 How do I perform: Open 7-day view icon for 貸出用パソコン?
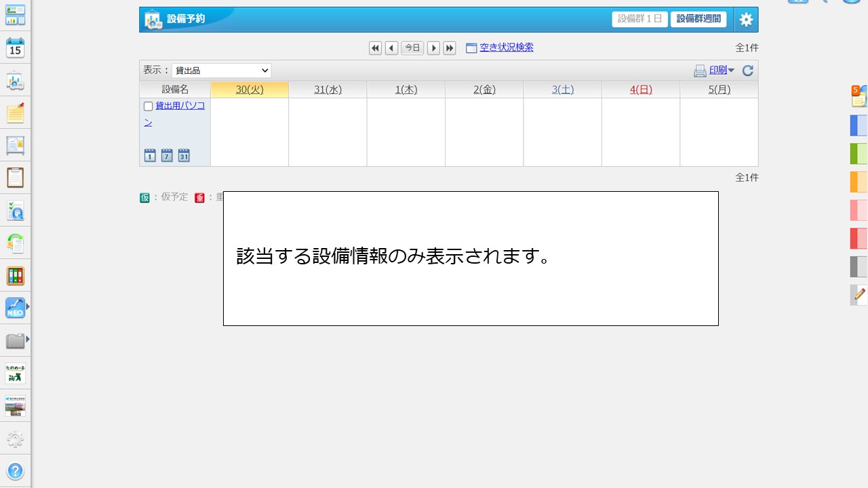167,155
